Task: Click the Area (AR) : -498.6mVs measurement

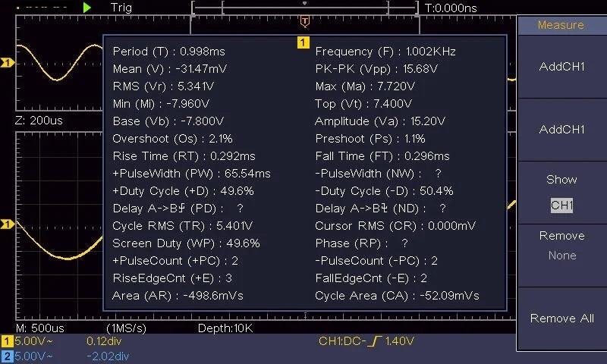Action: tap(178, 296)
